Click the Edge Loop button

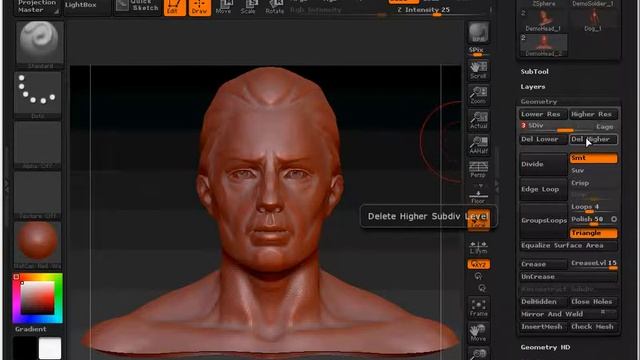pyautogui.click(x=543, y=189)
